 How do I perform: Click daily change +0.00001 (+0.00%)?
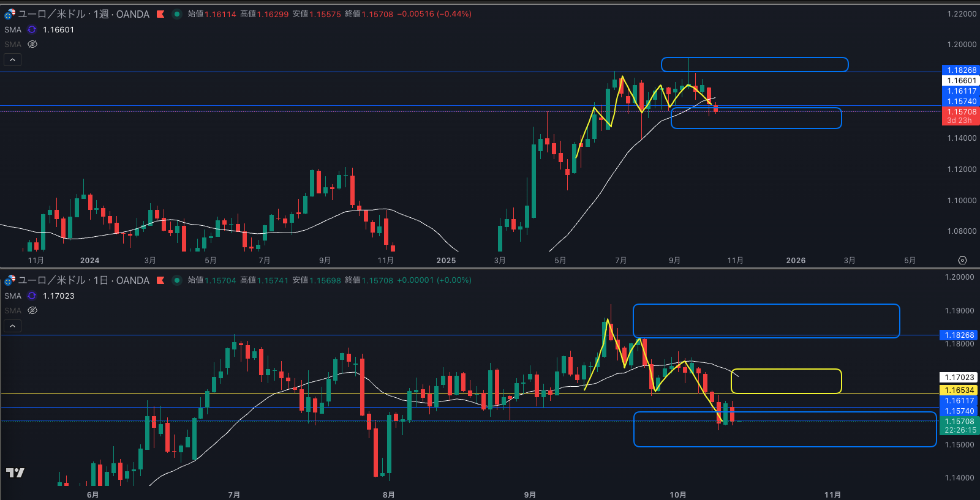pyautogui.click(x=434, y=280)
